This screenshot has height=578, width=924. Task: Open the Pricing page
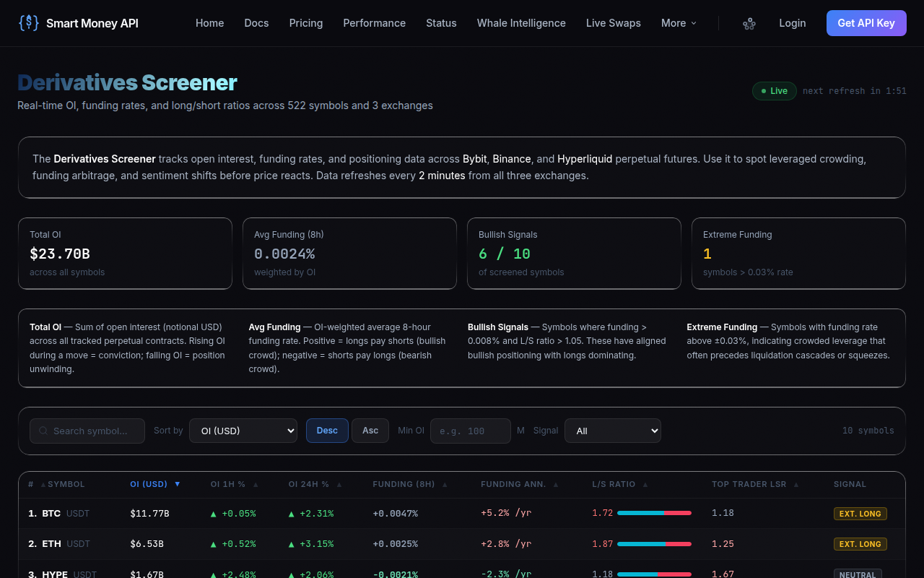pyautogui.click(x=306, y=23)
